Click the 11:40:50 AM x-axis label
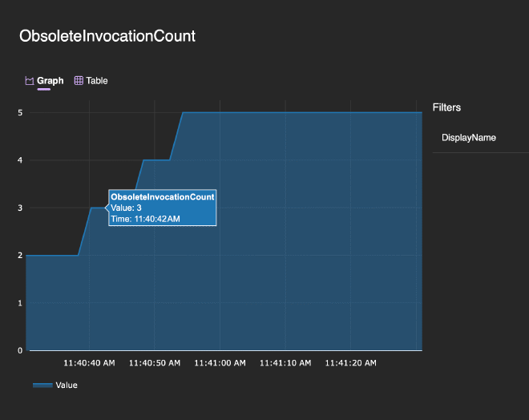Image resolution: width=529 pixels, height=420 pixels. tap(155, 363)
